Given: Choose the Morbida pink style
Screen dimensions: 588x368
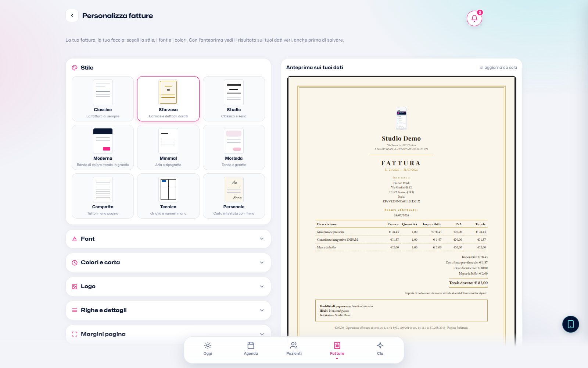Looking at the screenshot, I should 234,147.
